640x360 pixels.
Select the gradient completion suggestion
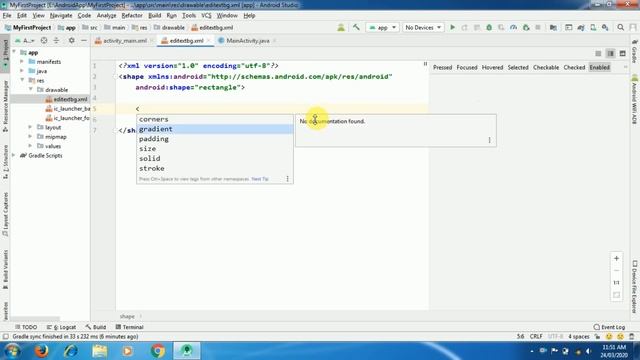(215, 129)
